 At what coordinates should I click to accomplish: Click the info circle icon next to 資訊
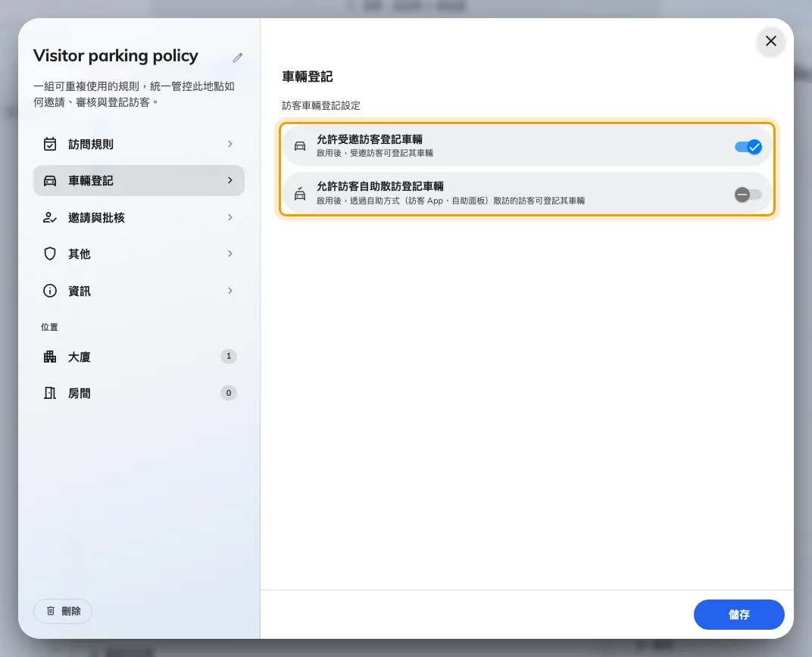click(50, 291)
